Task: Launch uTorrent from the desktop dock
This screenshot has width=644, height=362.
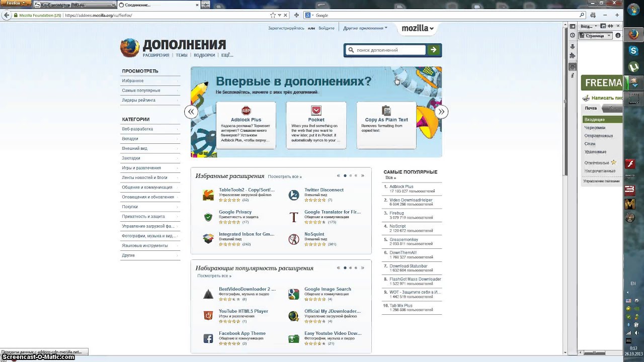Action: coord(633,67)
